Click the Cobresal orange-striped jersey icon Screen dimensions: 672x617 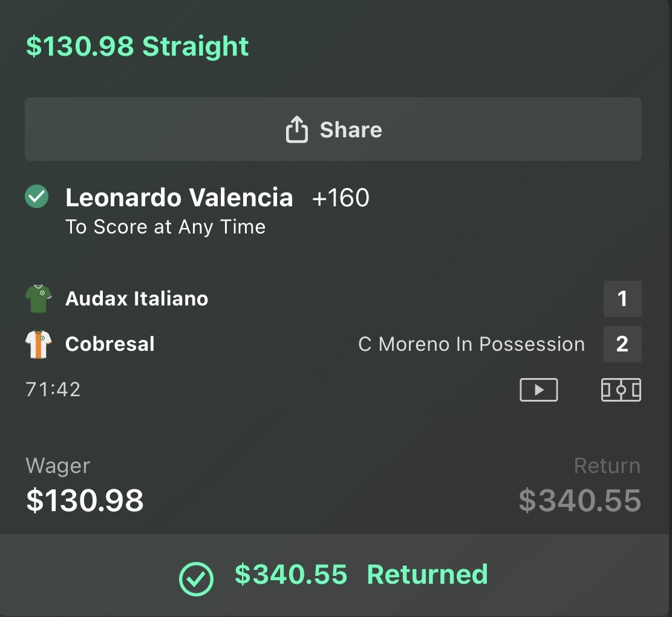(39, 344)
